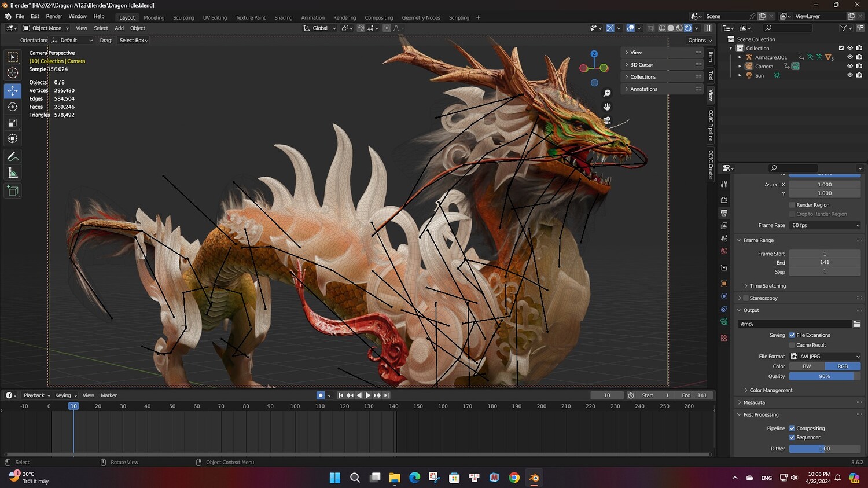Expand Armature.001 in the outliner
868x488 pixels.
point(740,57)
